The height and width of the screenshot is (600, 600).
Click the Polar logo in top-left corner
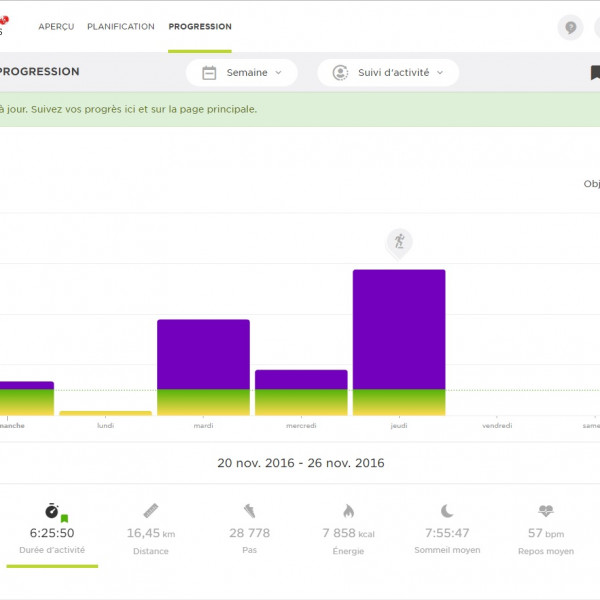coord(3,26)
